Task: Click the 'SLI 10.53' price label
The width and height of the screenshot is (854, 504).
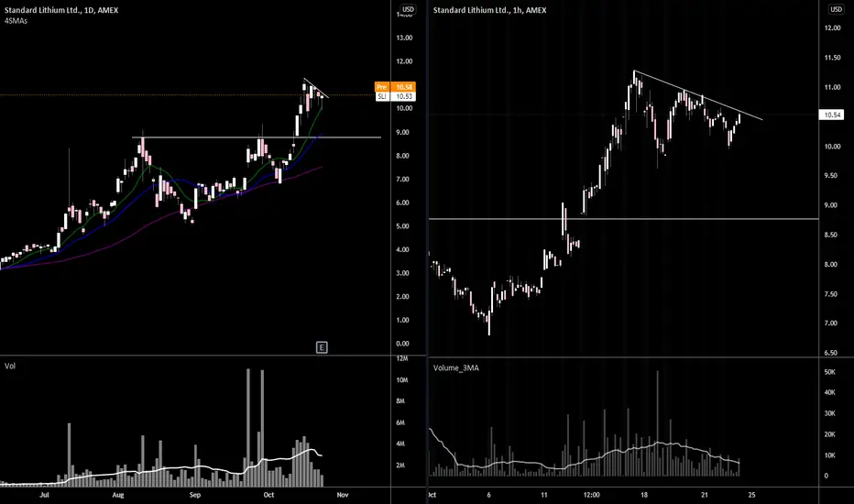Action: pos(395,96)
